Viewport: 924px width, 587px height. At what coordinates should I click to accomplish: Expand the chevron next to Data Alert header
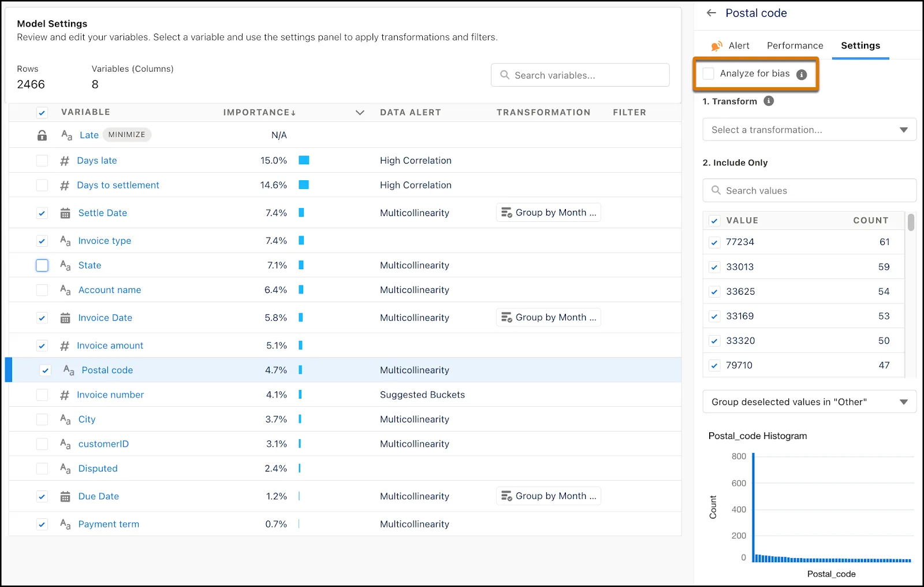point(360,113)
